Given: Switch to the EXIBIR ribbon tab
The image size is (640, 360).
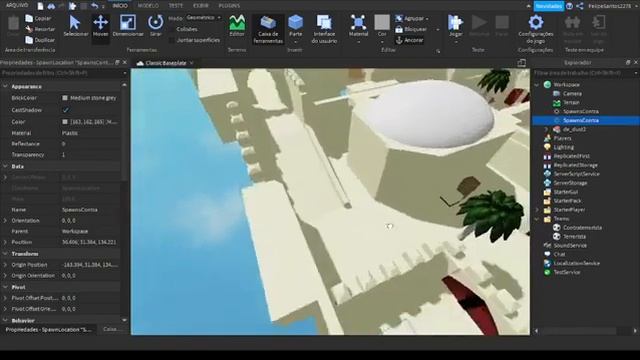Looking at the screenshot, I should coord(200,6).
